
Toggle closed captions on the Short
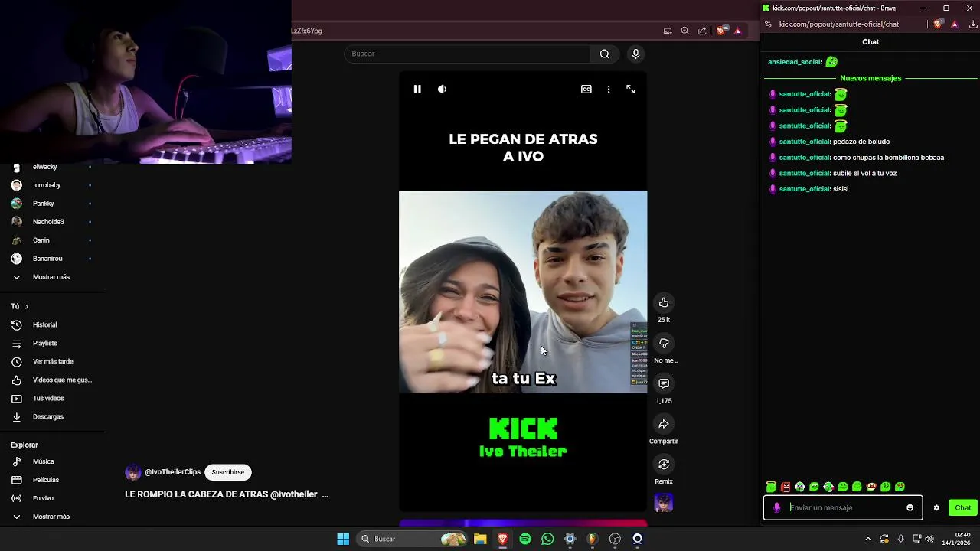pyautogui.click(x=586, y=90)
